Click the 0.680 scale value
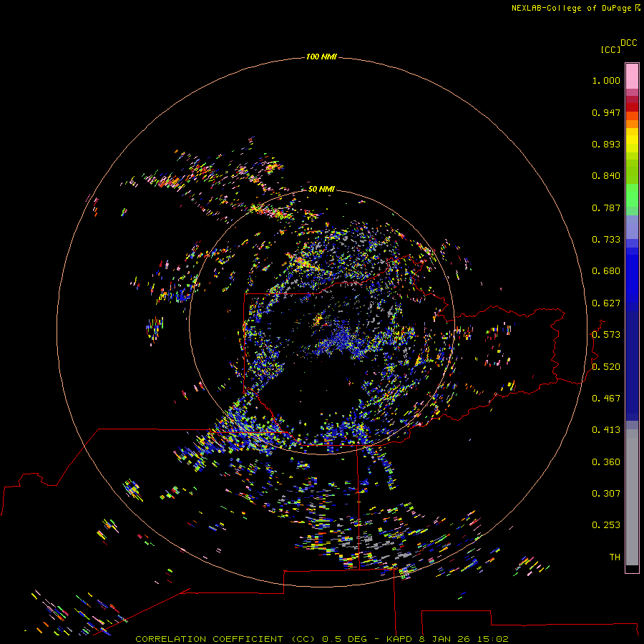 [606, 271]
